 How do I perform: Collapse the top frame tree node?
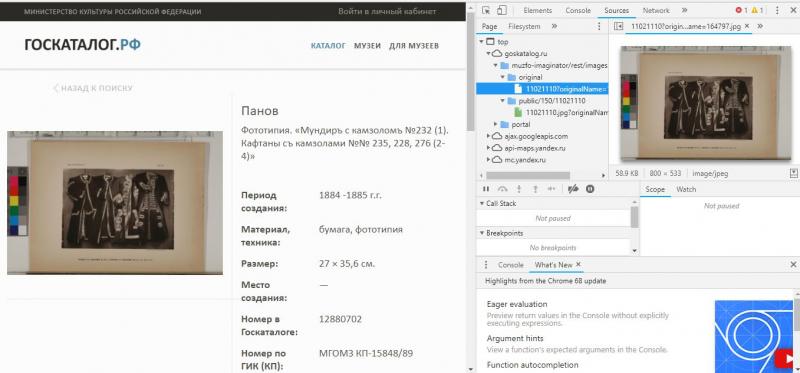[482, 42]
